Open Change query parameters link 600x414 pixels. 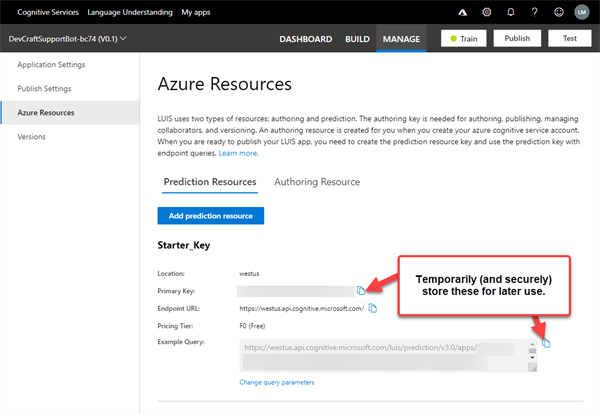point(277,382)
